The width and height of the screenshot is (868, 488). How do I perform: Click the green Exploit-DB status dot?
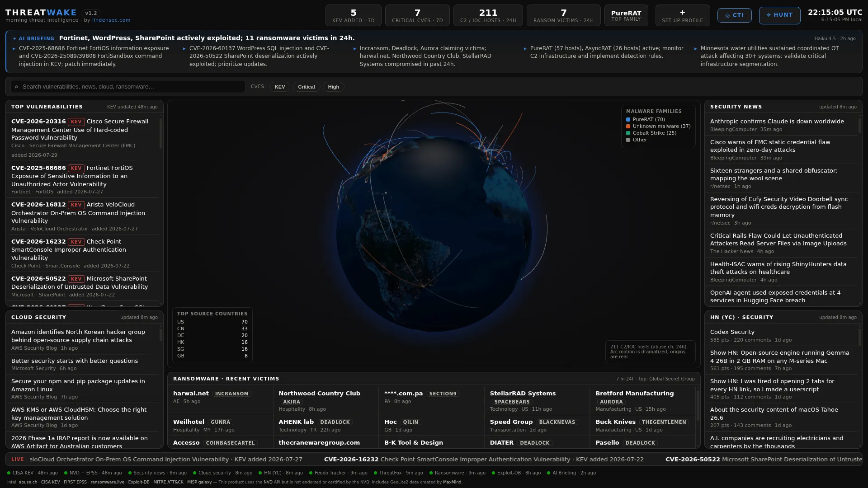click(x=493, y=473)
